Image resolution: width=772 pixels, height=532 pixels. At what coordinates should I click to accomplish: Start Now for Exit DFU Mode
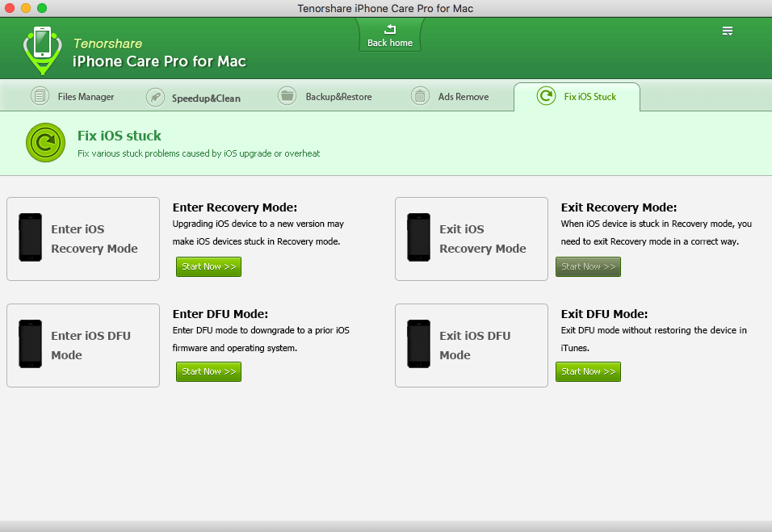pyautogui.click(x=589, y=371)
